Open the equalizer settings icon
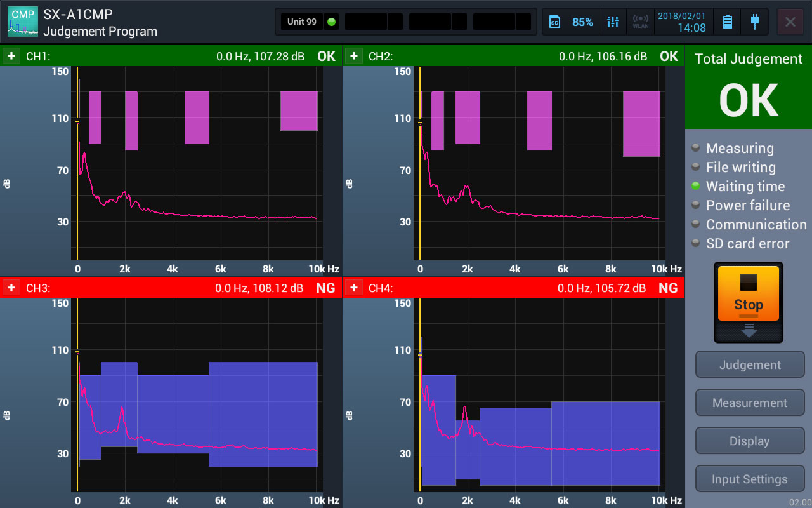This screenshot has height=508, width=812. (x=613, y=22)
